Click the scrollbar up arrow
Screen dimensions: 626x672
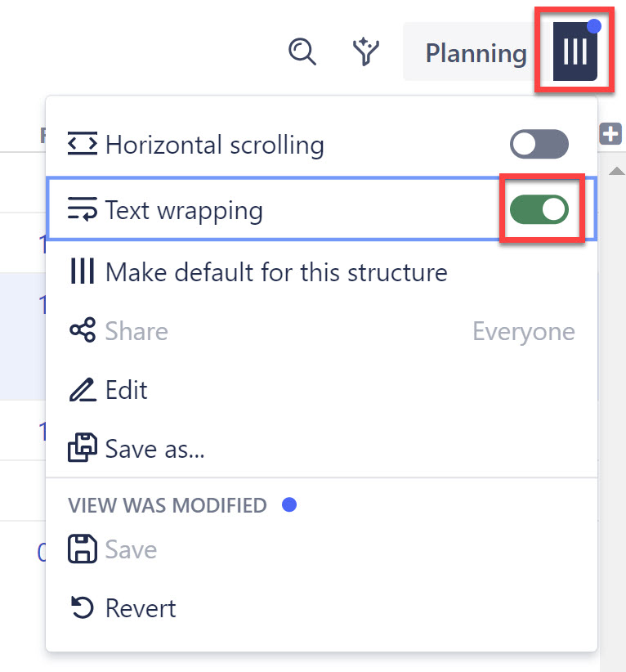click(617, 169)
